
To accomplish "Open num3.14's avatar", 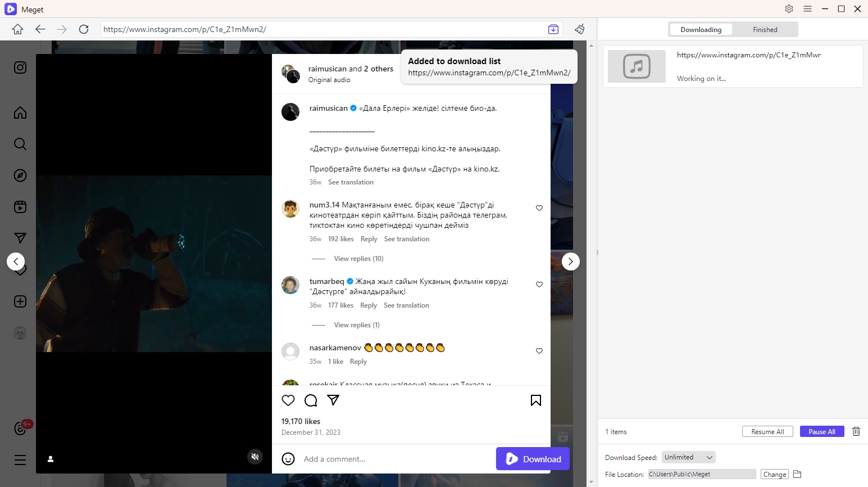I will tap(290, 209).
